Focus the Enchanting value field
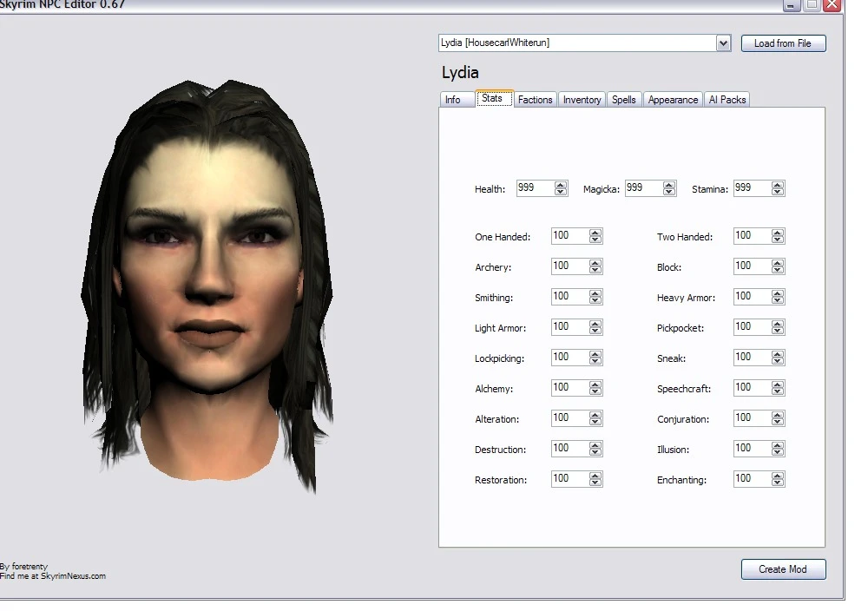The image size is (868, 611). tap(753, 479)
